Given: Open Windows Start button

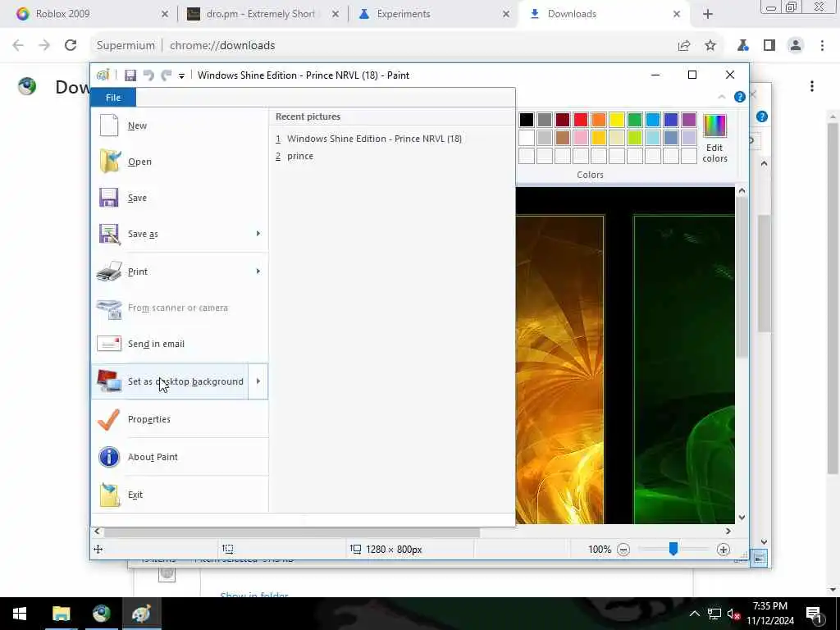Looking at the screenshot, I should pos(20,614).
